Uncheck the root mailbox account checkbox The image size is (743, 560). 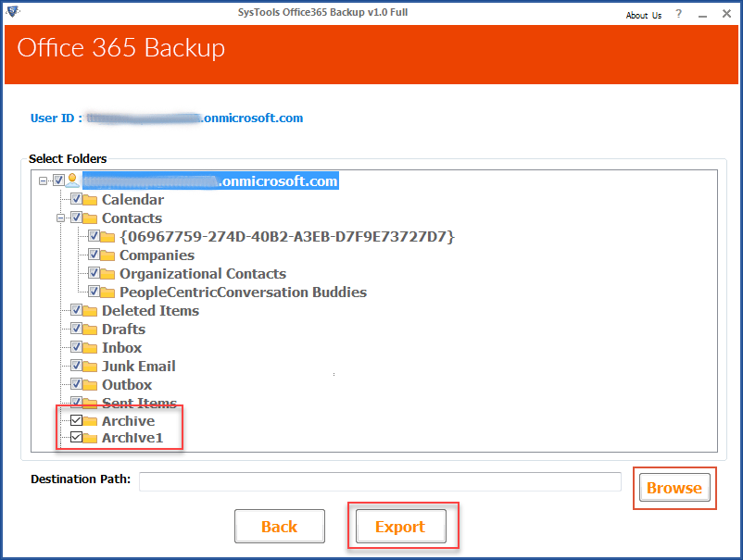pos(58,180)
